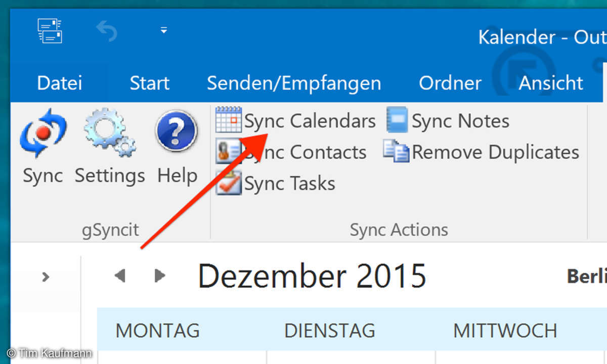The image size is (607, 364).
Task: Go to previous month with the left arrow
Action: [x=120, y=276]
